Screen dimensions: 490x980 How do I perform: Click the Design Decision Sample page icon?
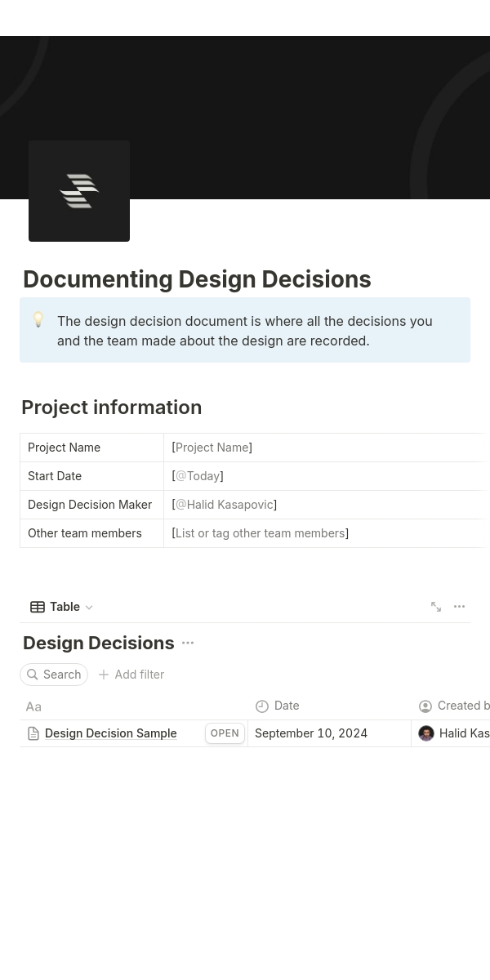point(33,733)
